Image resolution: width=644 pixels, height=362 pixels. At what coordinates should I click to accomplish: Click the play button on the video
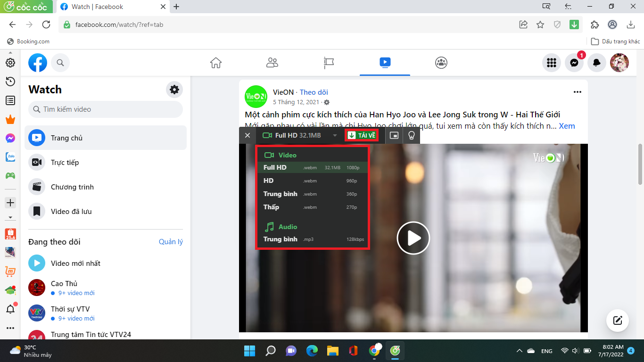click(413, 238)
